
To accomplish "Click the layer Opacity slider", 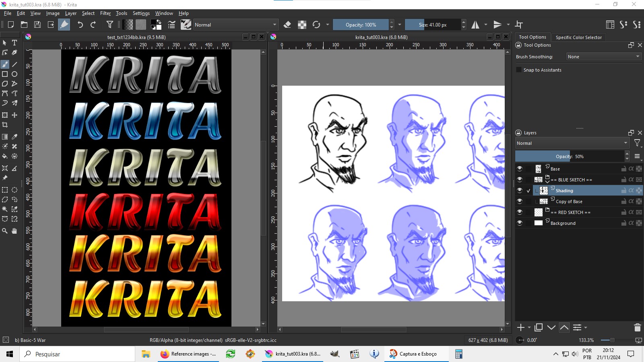I will (x=570, y=156).
